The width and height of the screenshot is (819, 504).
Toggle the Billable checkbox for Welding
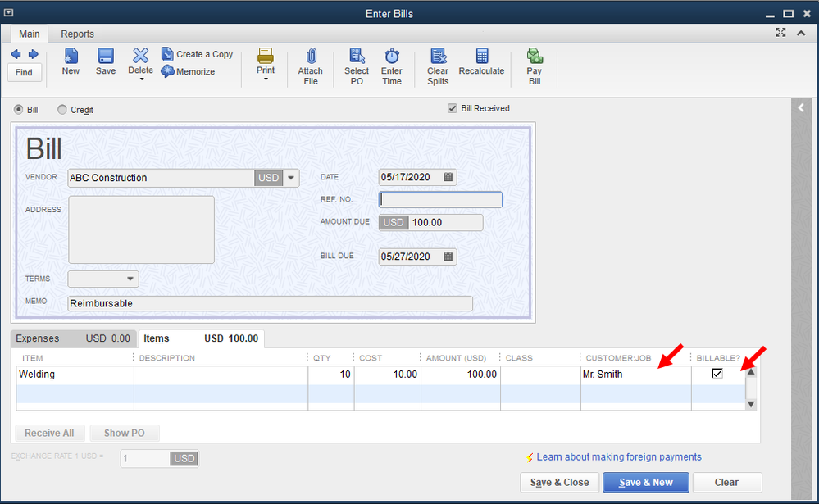717,373
